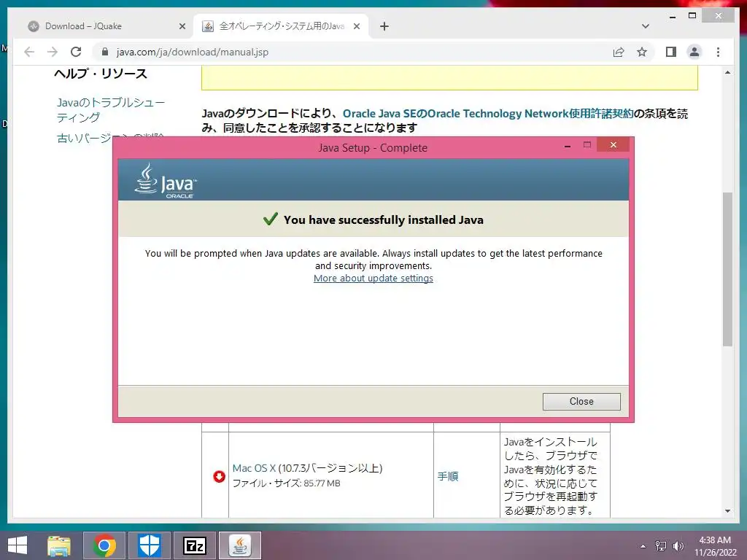The image size is (747, 560).
Task: Open Google Chrome from the taskbar
Action: point(104,545)
